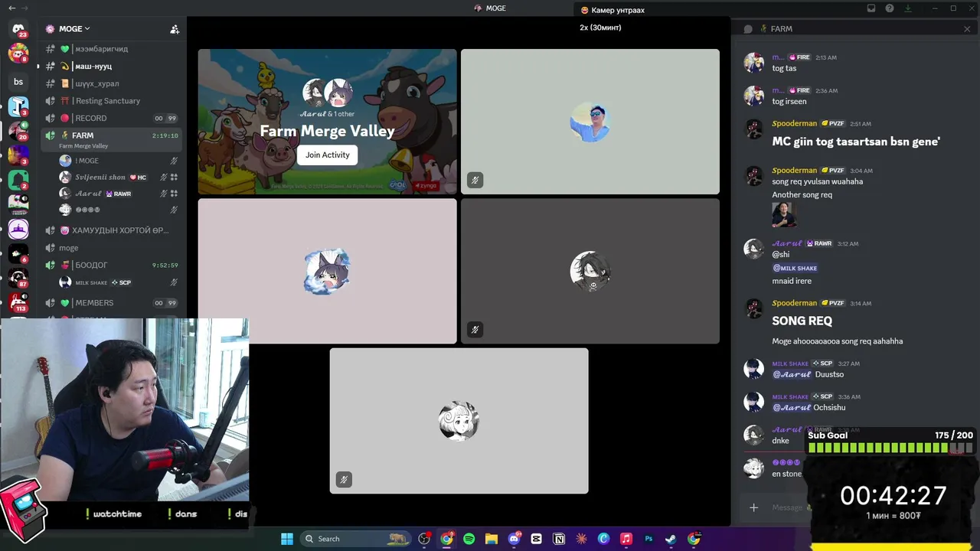Open the мээмбаригчид text channel
This screenshot has height=551, width=980.
112,49
